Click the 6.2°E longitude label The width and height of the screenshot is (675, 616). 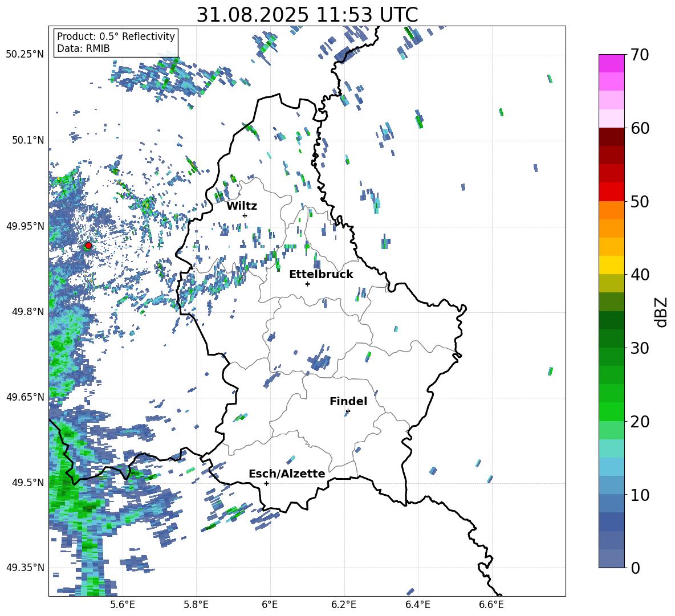344,605
